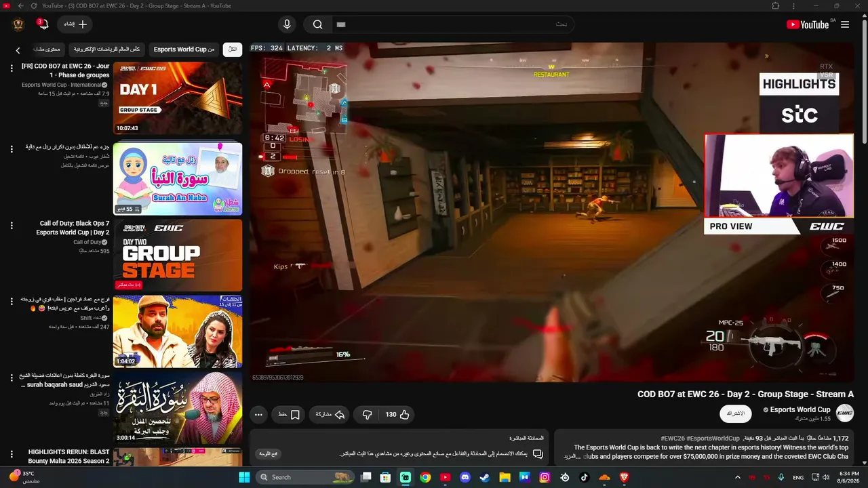Open the Surah An Naba playlist thumbnail
This screenshot has width=868, height=488.
pos(178,178)
